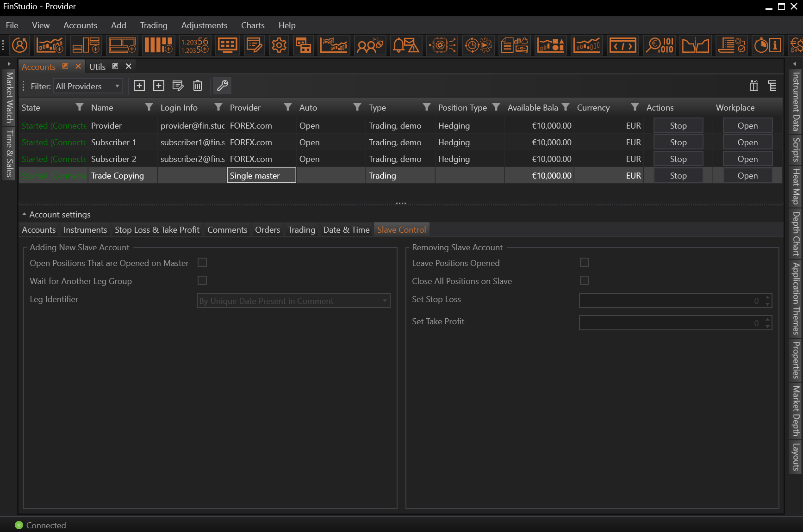Image resolution: width=803 pixels, height=532 pixels.
Task: Click the edit account note icon
Action: pyautogui.click(x=178, y=86)
